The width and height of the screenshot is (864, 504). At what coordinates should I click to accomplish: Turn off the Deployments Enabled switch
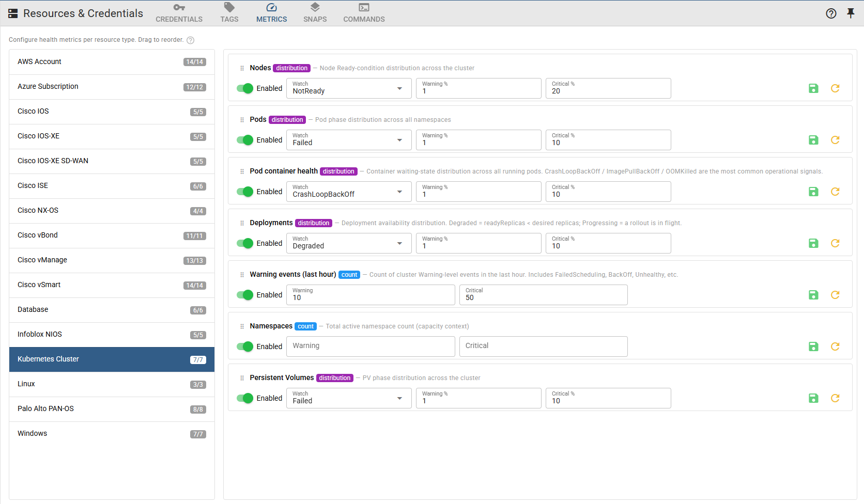click(245, 243)
